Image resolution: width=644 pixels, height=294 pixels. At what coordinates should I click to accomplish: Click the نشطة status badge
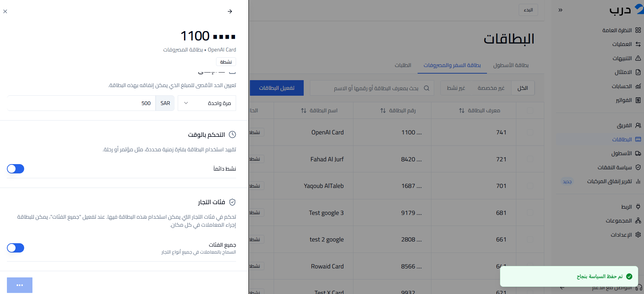point(226,62)
